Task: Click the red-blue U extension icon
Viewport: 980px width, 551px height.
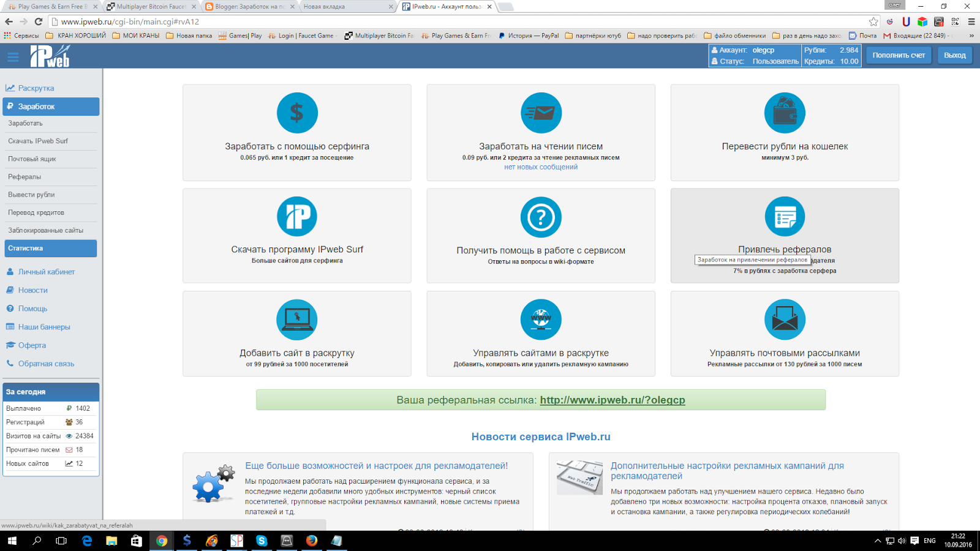Action: point(906,21)
